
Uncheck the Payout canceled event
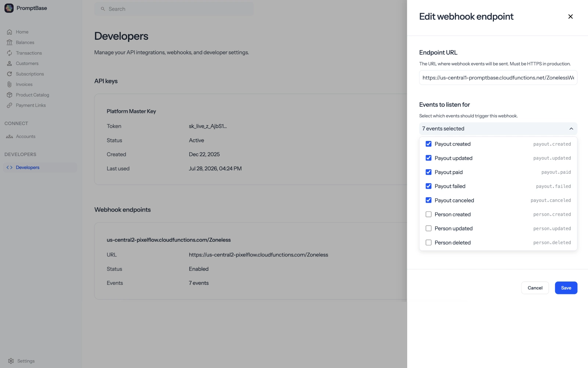pos(429,200)
